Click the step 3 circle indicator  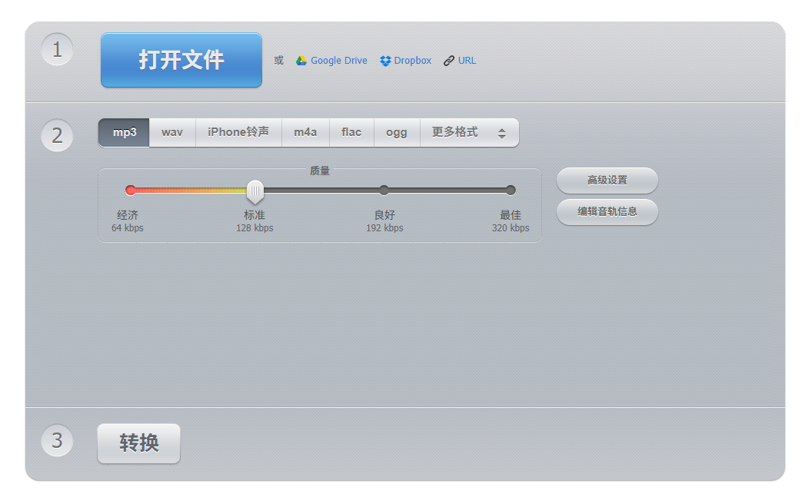point(57,440)
